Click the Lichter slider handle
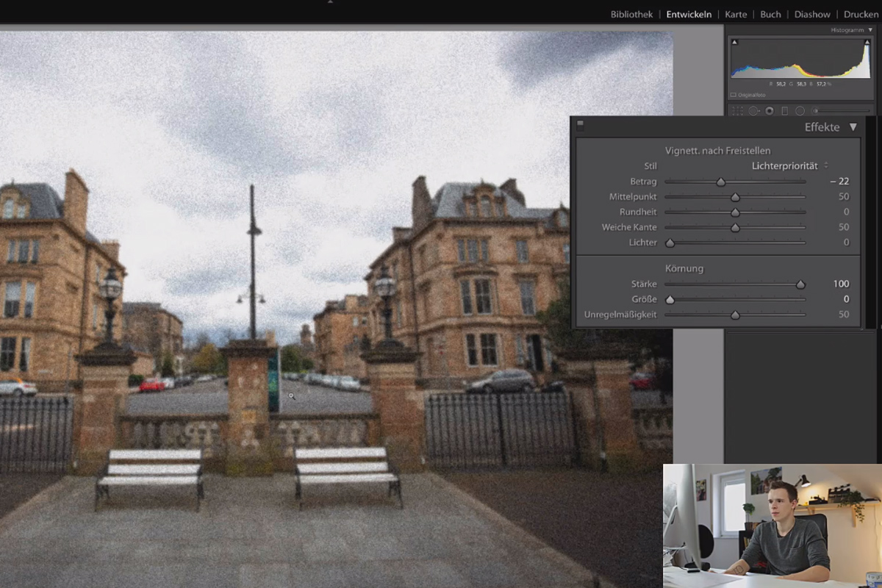Screen dimensions: 882x588 point(670,243)
